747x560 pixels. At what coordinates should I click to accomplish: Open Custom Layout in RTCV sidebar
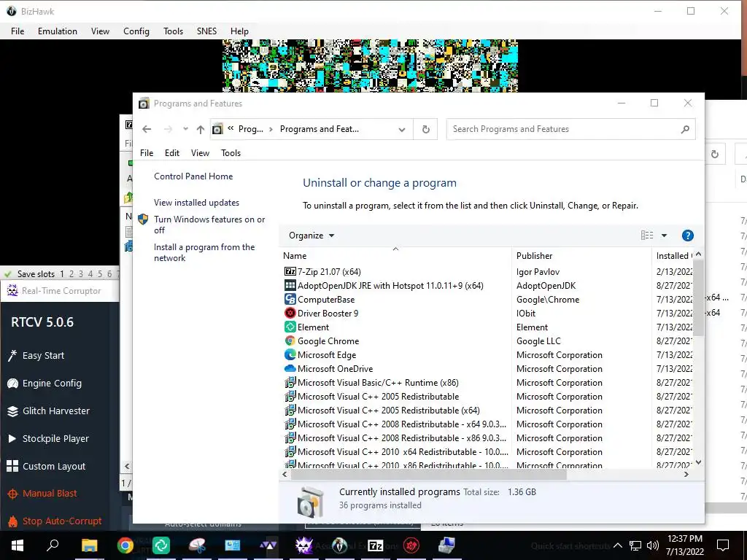(54, 466)
